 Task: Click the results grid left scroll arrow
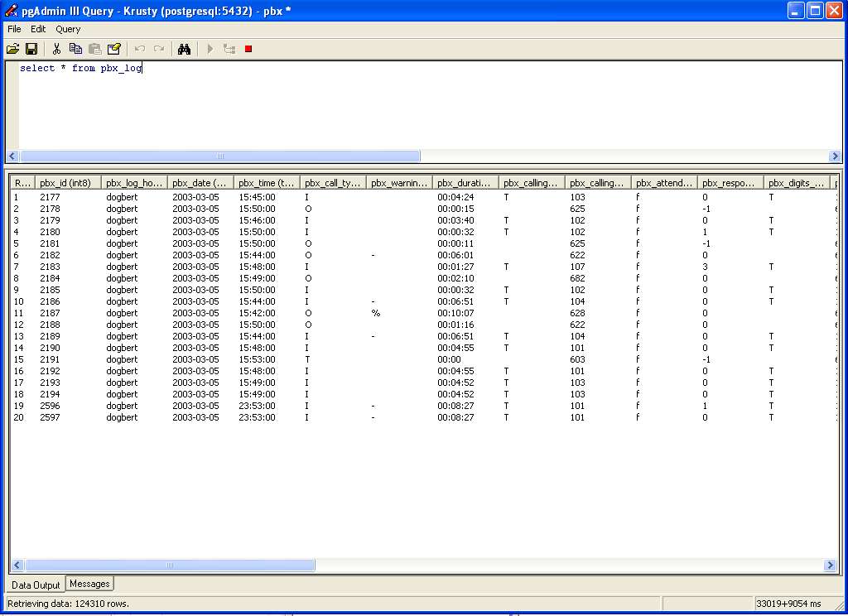tap(17, 565)
